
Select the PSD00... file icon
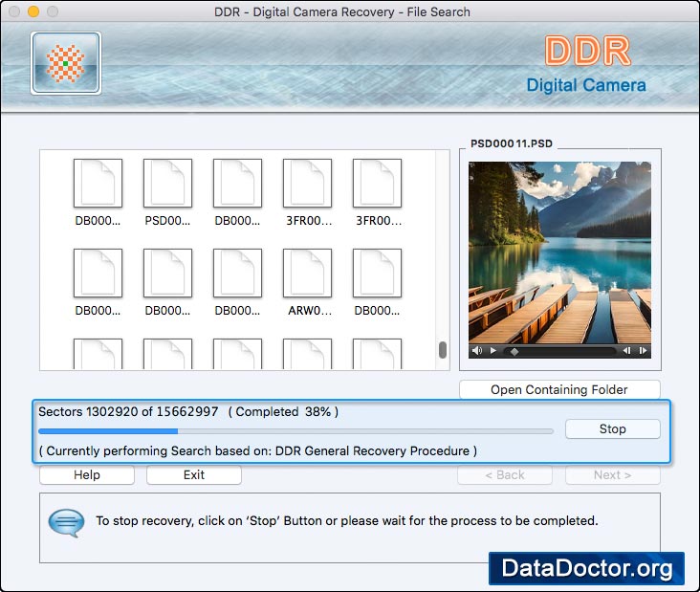167,183
